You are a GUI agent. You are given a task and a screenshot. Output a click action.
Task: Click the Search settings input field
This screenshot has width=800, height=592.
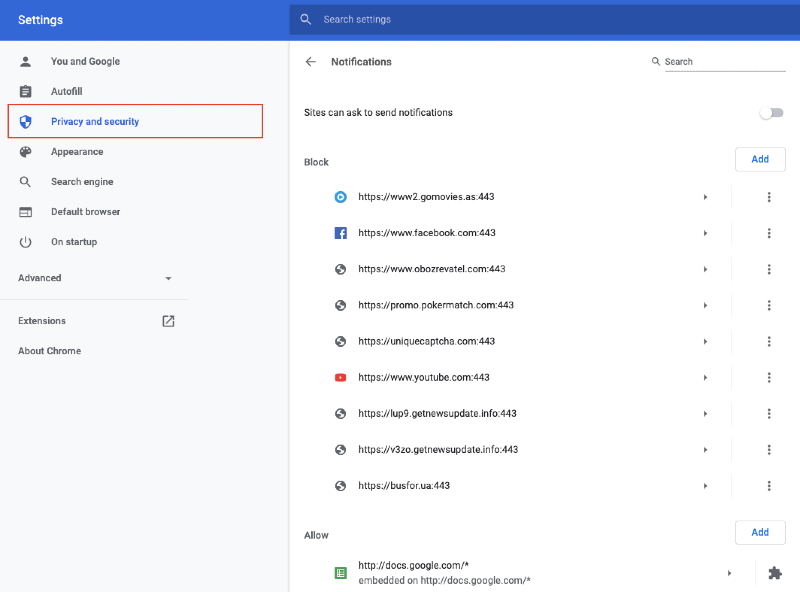(544, 19)
